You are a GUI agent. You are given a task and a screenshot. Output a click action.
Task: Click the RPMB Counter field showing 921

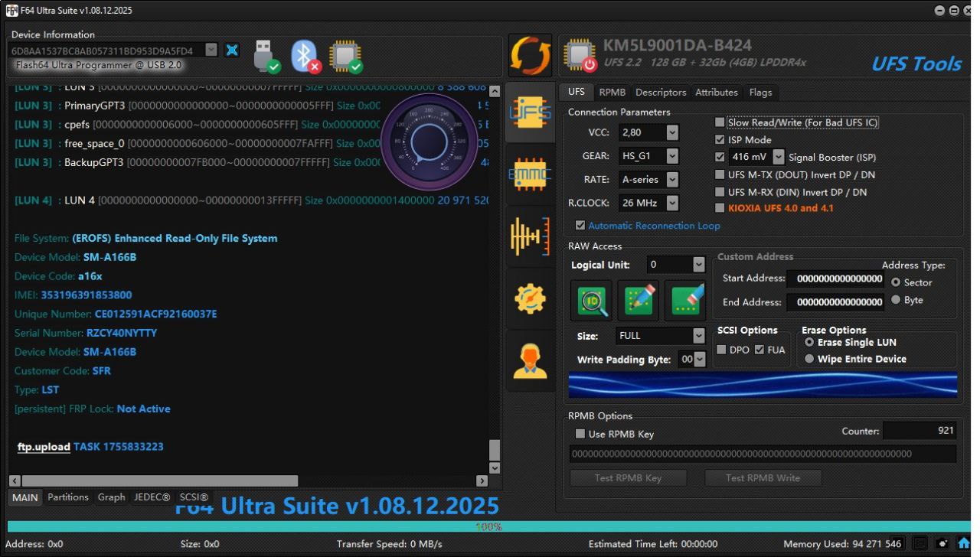(x=920, y=431)
